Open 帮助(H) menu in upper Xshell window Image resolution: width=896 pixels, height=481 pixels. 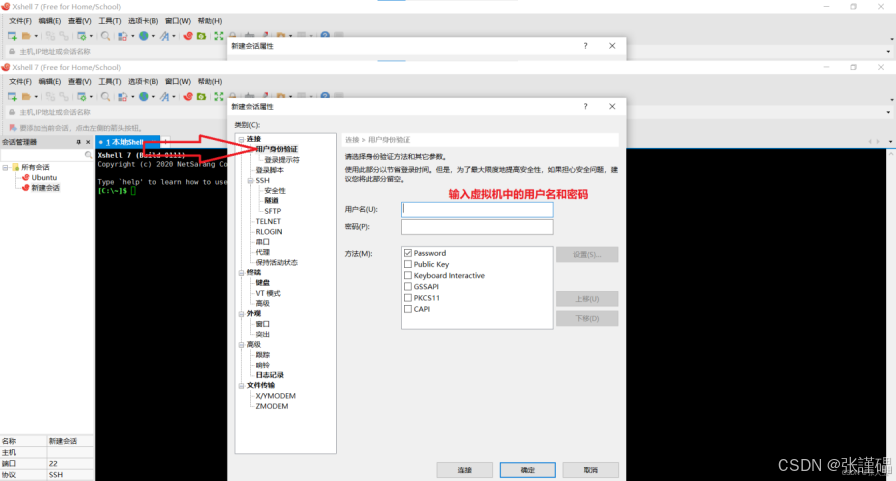tap(210, 21)
